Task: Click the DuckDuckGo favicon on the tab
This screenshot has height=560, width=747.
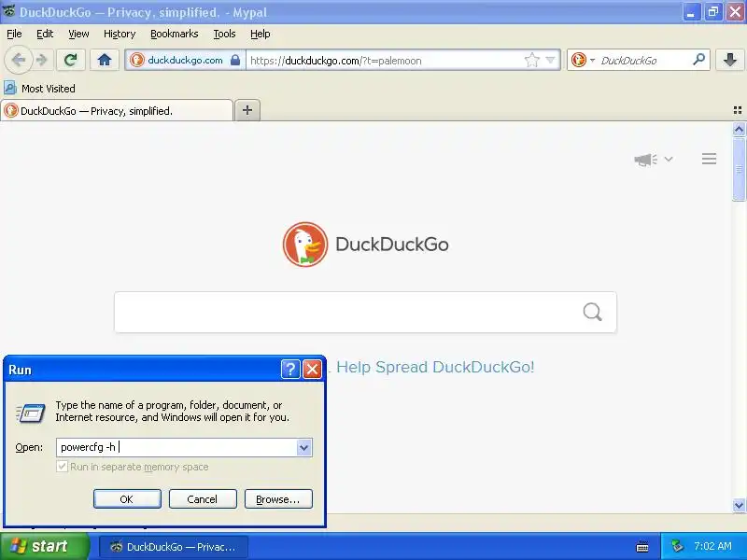Action: click(10, 110)
